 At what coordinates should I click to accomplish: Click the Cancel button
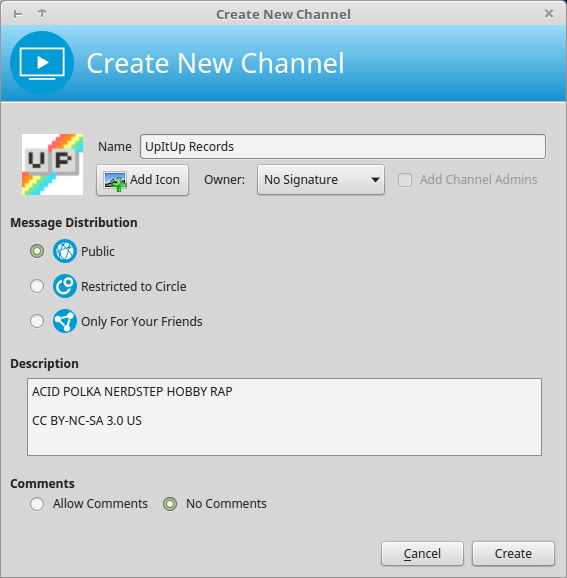422,553
